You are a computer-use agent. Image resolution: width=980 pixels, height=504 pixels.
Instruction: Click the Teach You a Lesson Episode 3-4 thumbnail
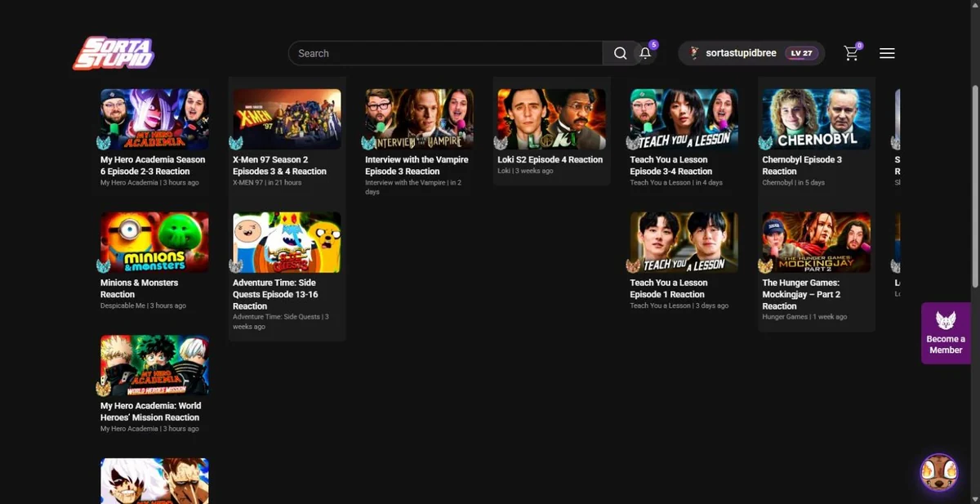tap(684, 119)
